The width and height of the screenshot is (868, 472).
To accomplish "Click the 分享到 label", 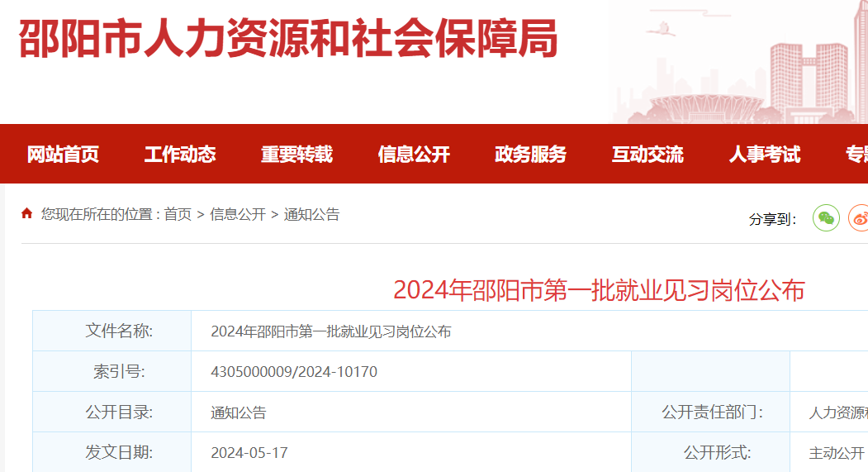I will point(772,219).
